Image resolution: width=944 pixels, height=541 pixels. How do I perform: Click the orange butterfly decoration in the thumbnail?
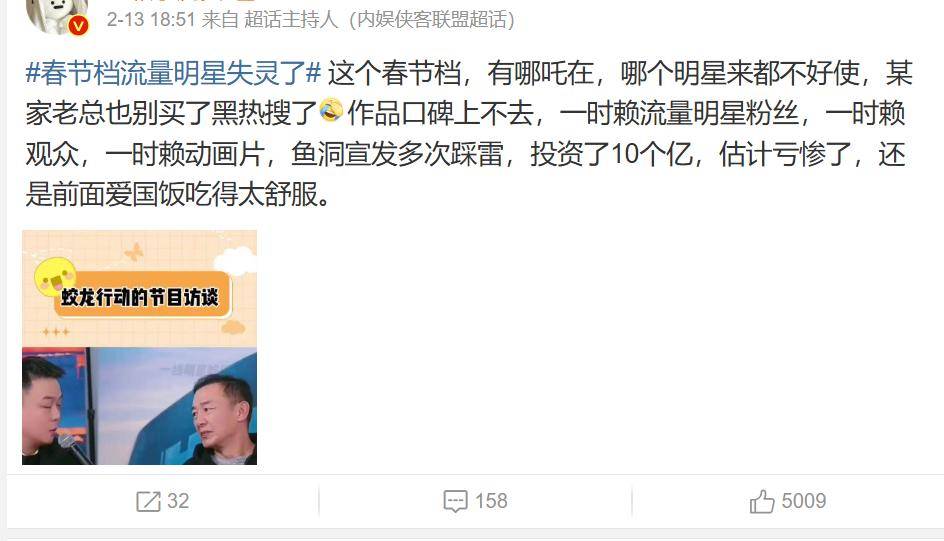coord(134,252)
